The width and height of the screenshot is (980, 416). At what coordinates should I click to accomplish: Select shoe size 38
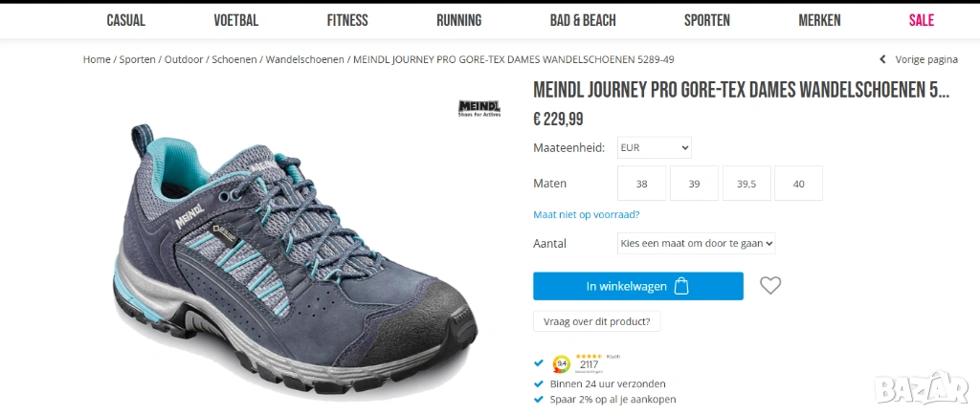641,184
